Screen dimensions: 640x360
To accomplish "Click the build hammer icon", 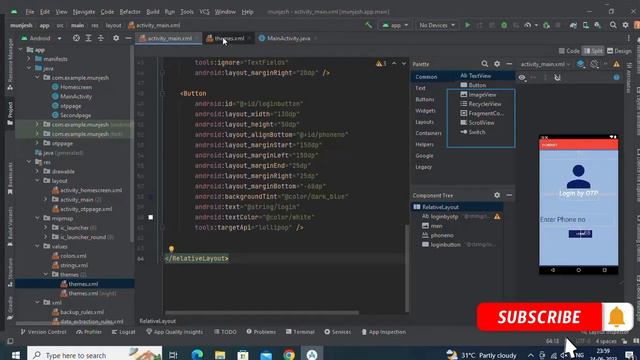I will tap(368, 25).
